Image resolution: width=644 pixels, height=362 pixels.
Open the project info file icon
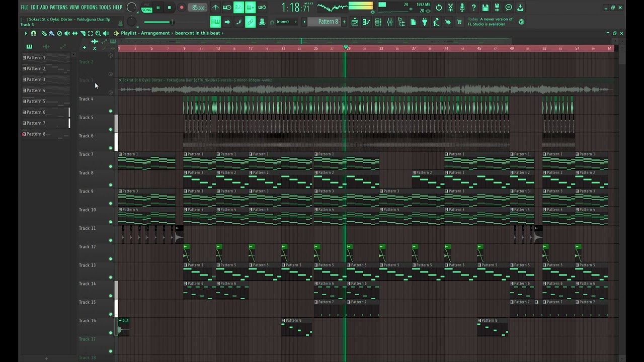click(x=413, y=22)
